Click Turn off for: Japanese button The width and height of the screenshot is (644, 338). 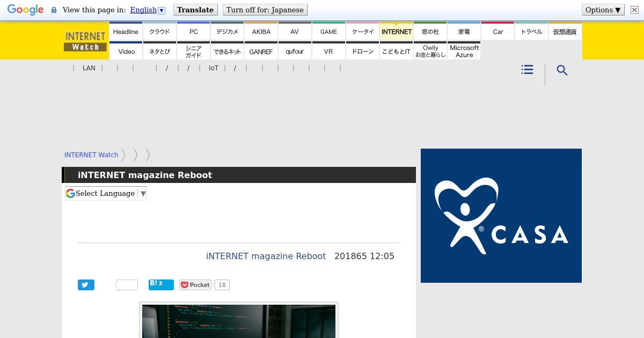(x=265, y=10)
